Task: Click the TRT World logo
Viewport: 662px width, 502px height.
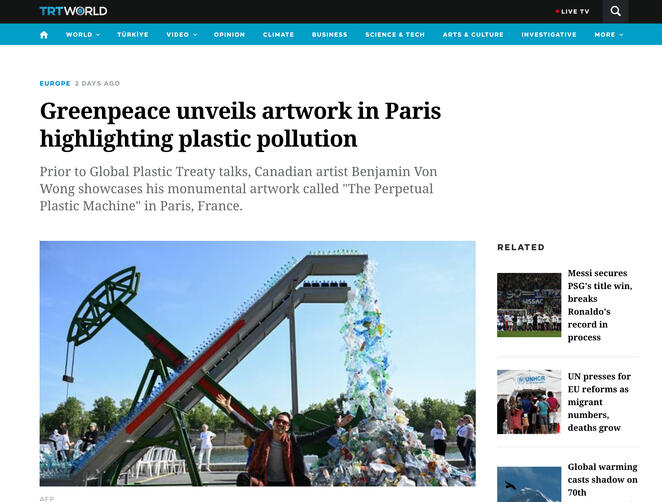Action: tap(73, 11)
